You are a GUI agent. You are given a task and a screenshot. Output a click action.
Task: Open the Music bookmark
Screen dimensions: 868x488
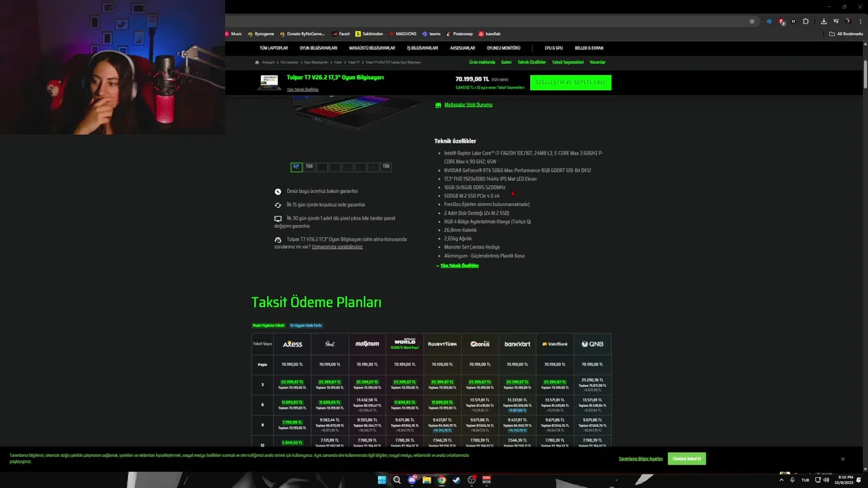click(x=233, y=34)
